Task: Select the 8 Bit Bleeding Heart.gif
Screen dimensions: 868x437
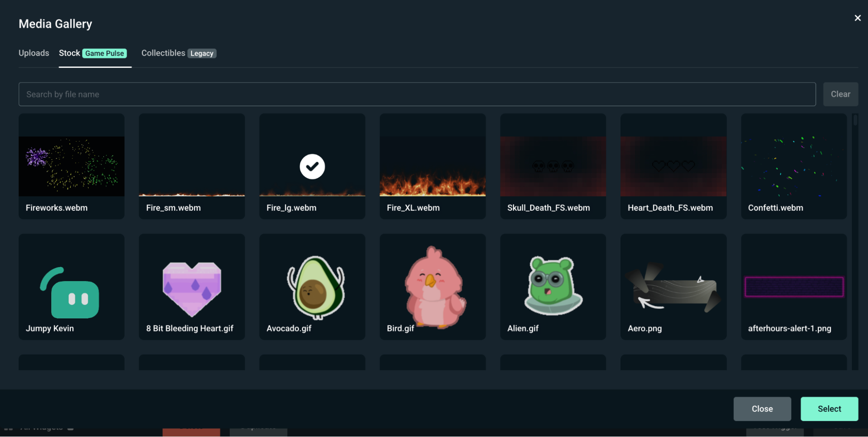Action: coord(191,287)
